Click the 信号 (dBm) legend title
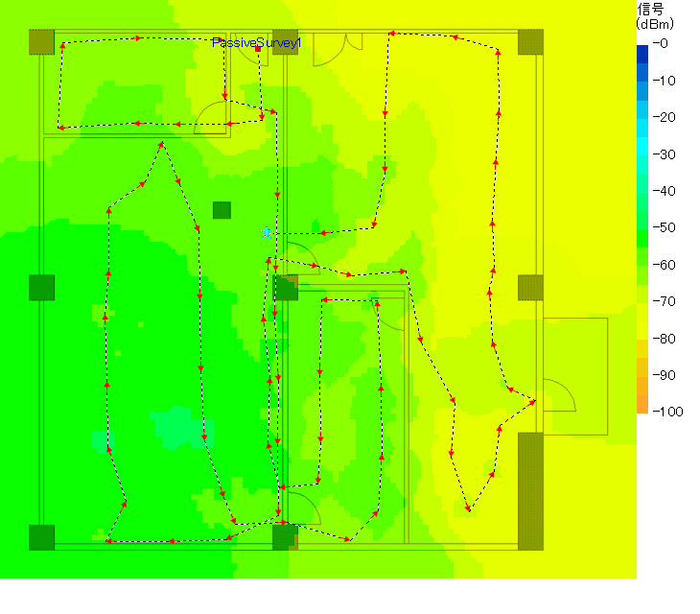This screenshot has width=700, height=614. (x=655, y=15)
